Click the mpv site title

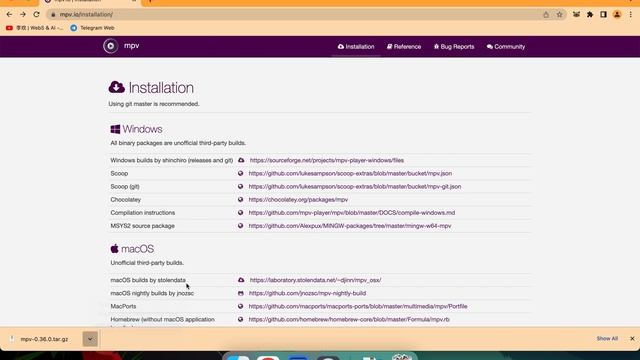click(131, 46)
